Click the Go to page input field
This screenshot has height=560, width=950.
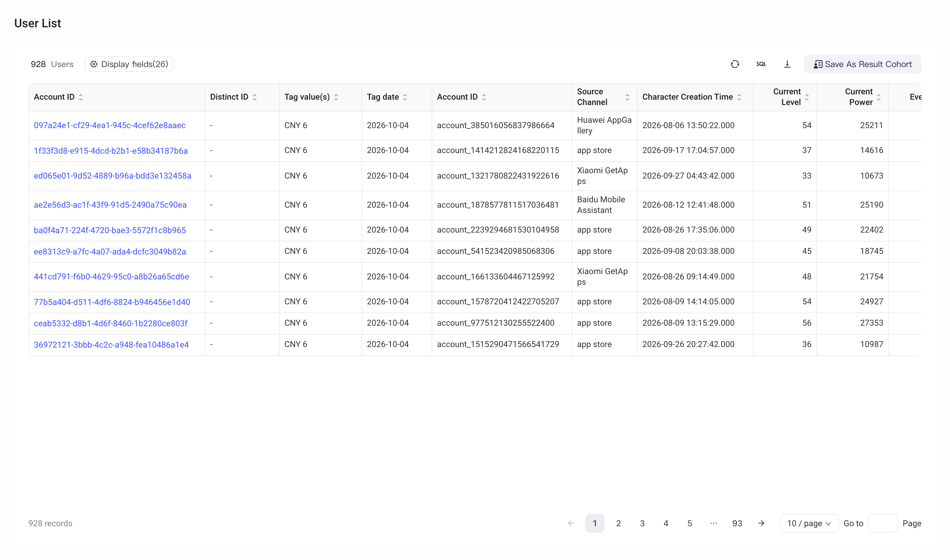[x=883, y=523]
